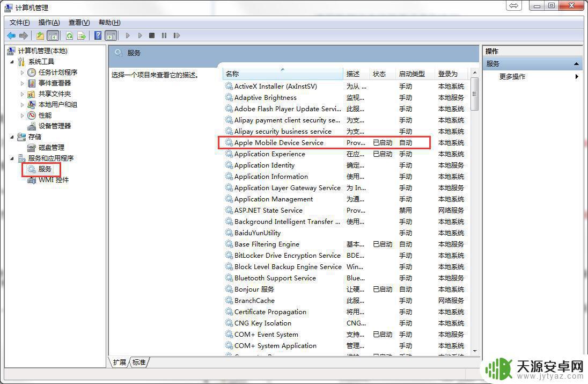Image resolution: width=588 pixels, height=384 pixels.
Task: Expand the 任务计划程序 node
Action: pyautogui.click(x=22, y=73)
